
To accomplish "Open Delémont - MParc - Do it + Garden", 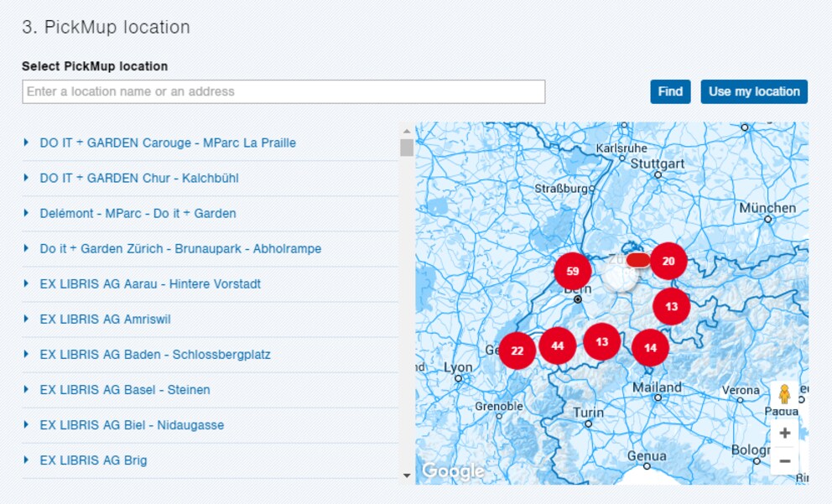I will click(138, 213).
